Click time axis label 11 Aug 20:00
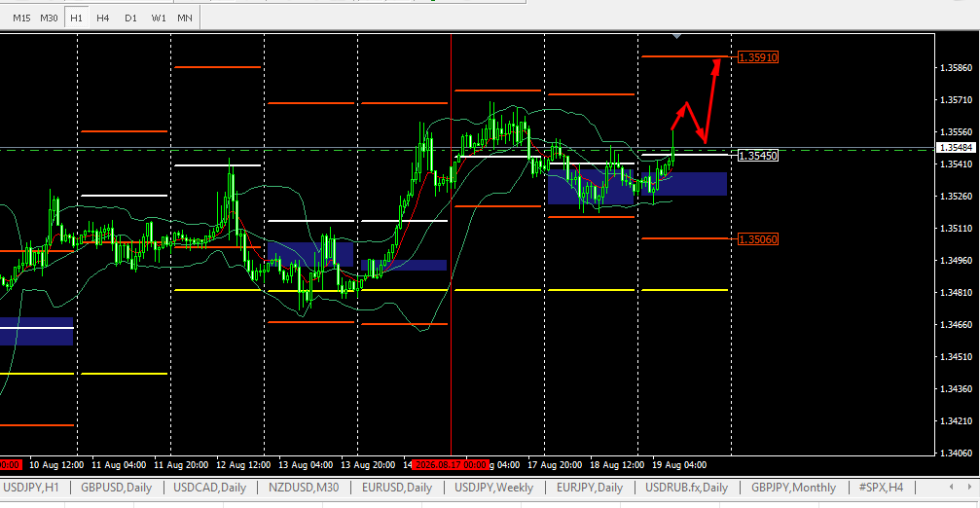 (x=181, y=465)
